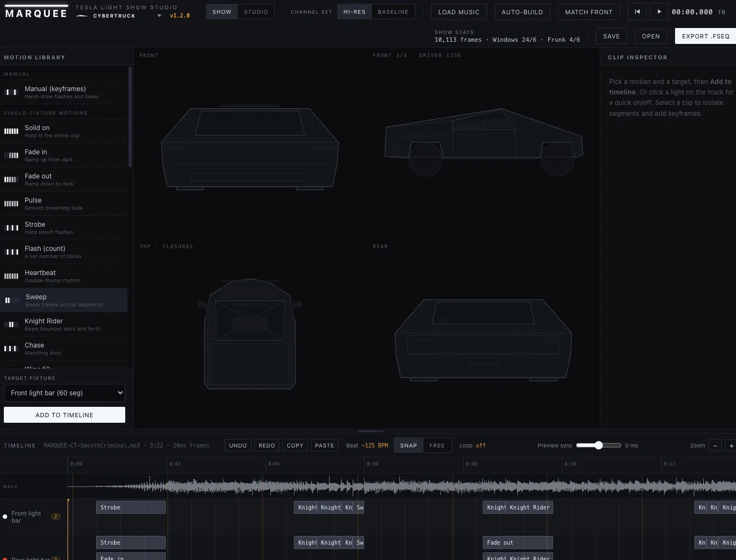Click the 00:00.000 timecode display
This screenshot has height=560, width=736.
(692, 12)
